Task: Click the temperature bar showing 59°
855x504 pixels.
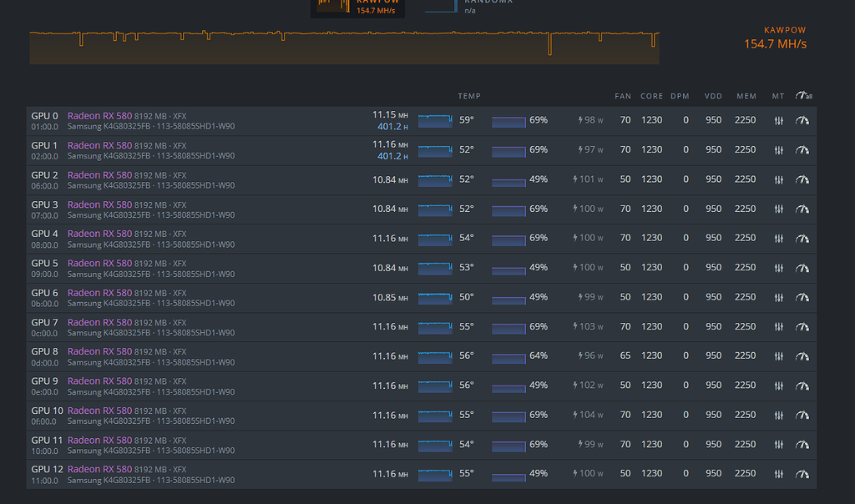Action: (x=434, y=120)
